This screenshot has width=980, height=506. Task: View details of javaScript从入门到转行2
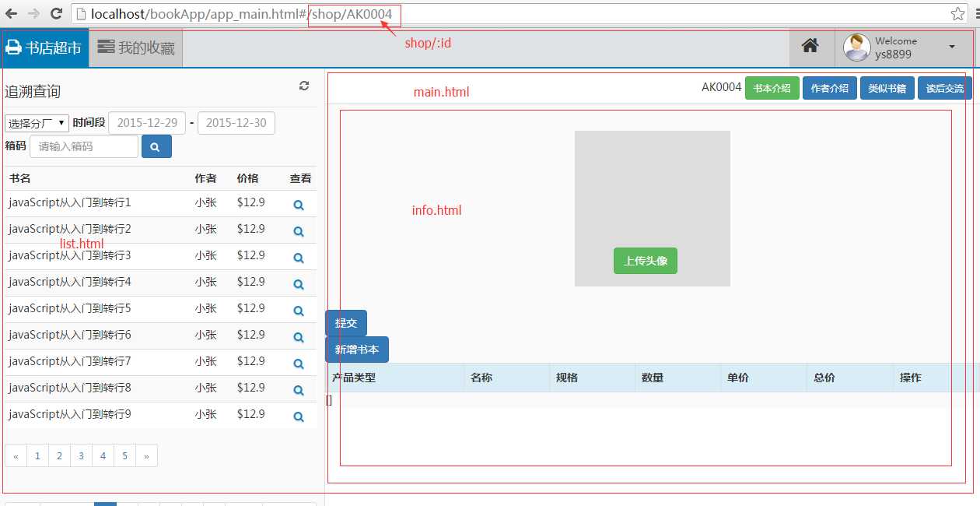point(298,231)
